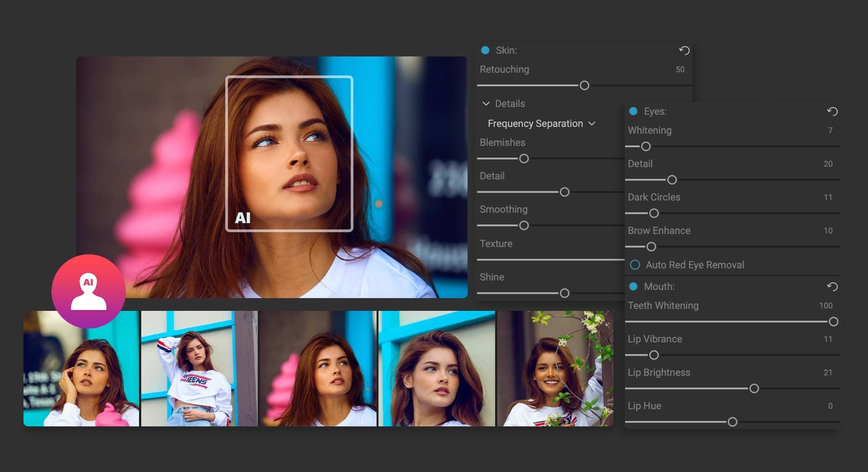The height and width of the screenshot is (472, 868).
Task: Reset the Eyes section using the reset arrow
Action: (x=832, y=112)
